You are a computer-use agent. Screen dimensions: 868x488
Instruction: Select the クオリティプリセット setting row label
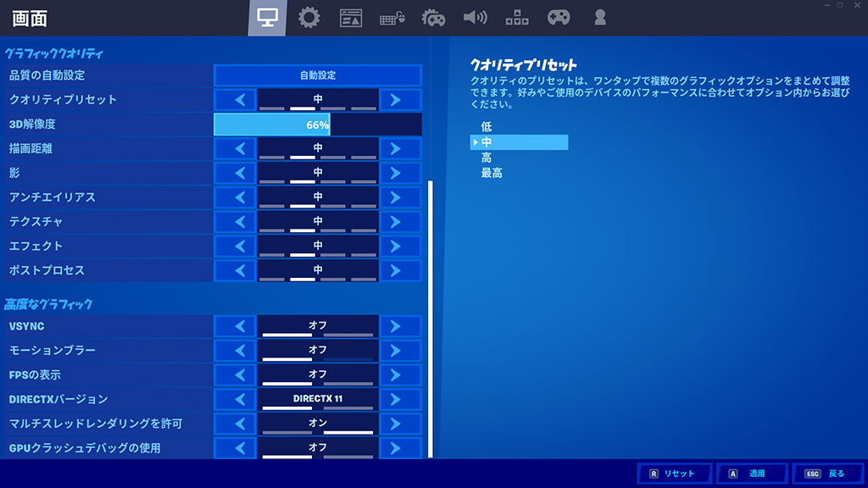(63, 100)
